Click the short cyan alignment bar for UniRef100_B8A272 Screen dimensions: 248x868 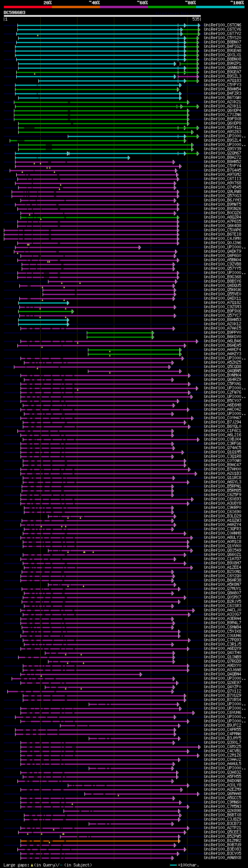pyautogui.click(x=72, y=158)
